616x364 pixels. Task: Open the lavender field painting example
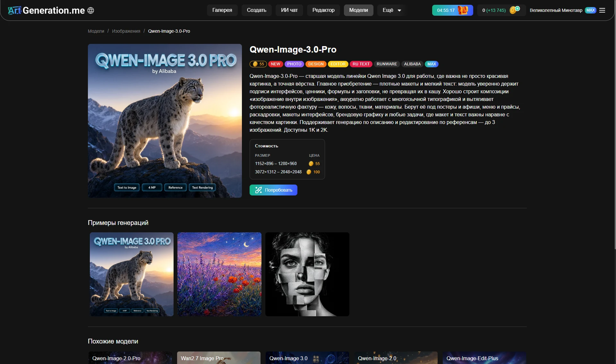click(219, 274)
